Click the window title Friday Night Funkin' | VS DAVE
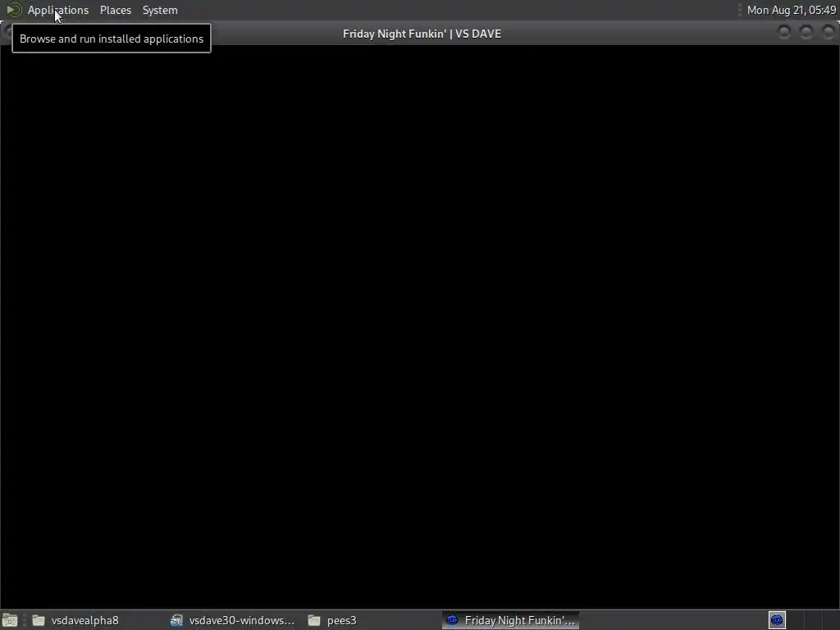This screenshot has height=630, width=840. coord(422,34)
